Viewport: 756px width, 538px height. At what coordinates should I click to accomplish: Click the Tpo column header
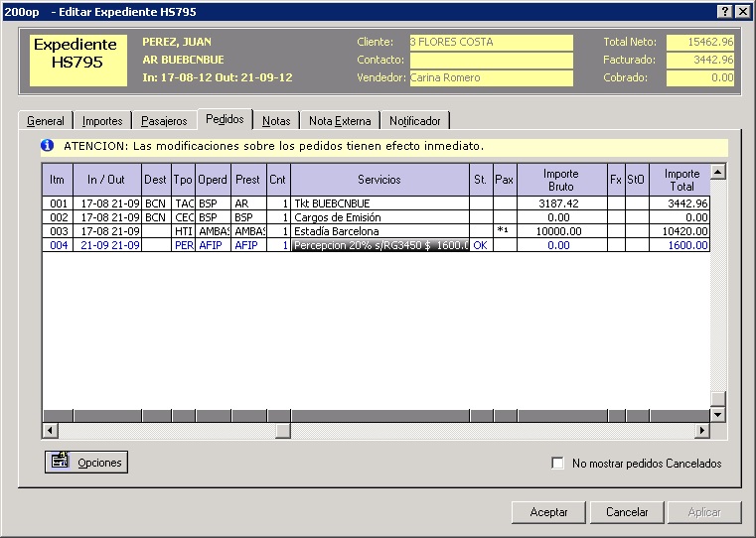(x=183, y=180)
